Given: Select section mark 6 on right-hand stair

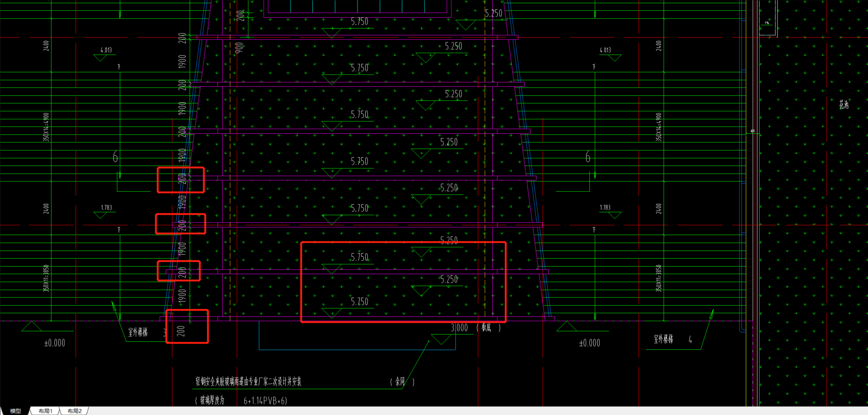Looking at the screenshot, I should click(x=588, y=157).
